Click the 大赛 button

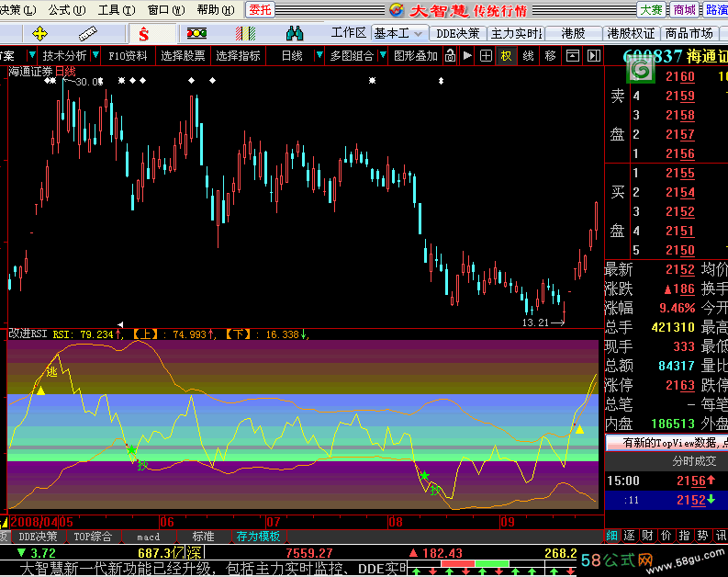[652, 9]
